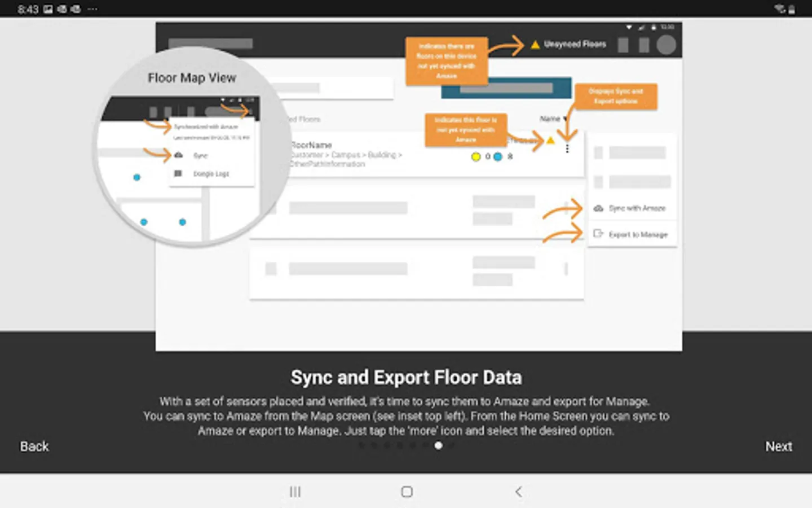Tap the battery icon in status bar

[x=792, y=9]
